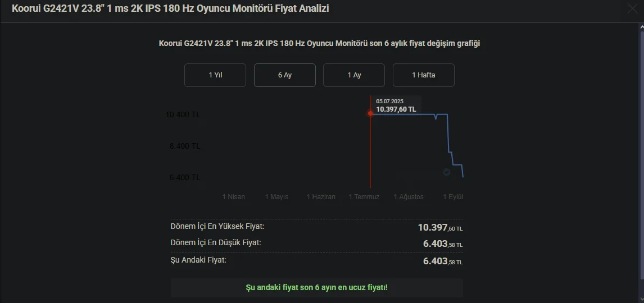Click the red data point marker
Screen dimensions: 644x303
(x=370, y=113)
